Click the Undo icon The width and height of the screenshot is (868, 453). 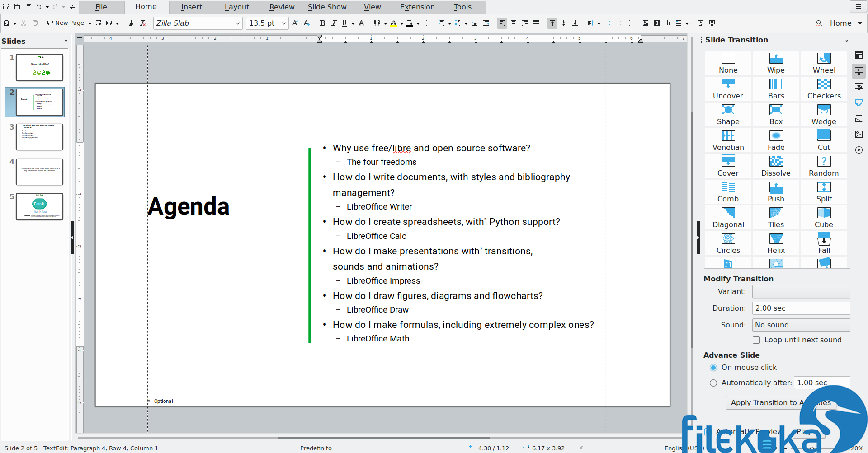point(39,7)
